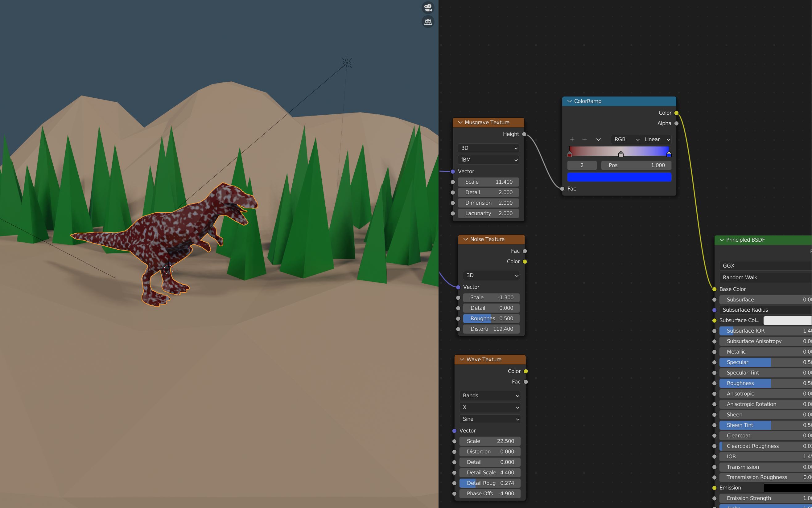
Task: Open ColorRamp tools chevron menu
Action: point(598,139)
